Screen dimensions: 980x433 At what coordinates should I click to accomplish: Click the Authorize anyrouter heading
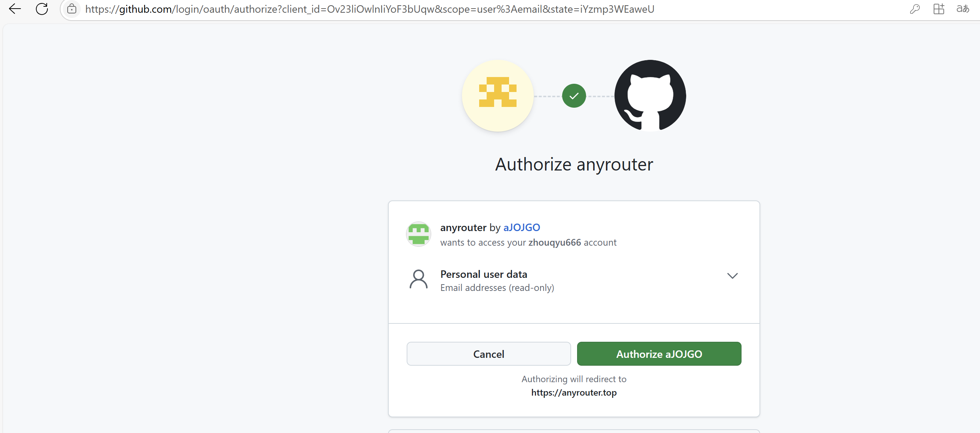pyautogui.click(x=574, y=165)
